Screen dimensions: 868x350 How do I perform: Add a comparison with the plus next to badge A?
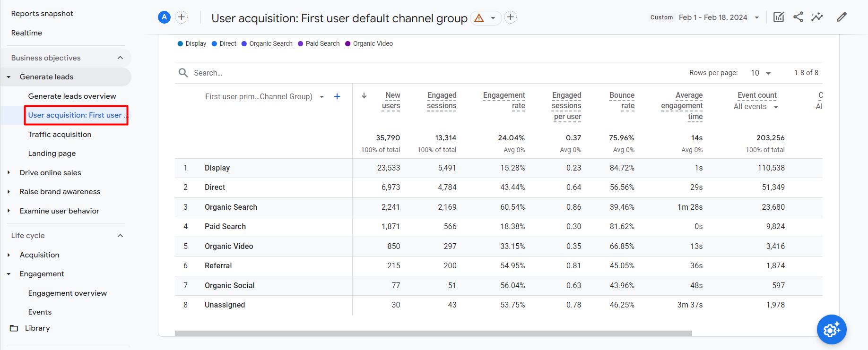(x=182, y=17)
